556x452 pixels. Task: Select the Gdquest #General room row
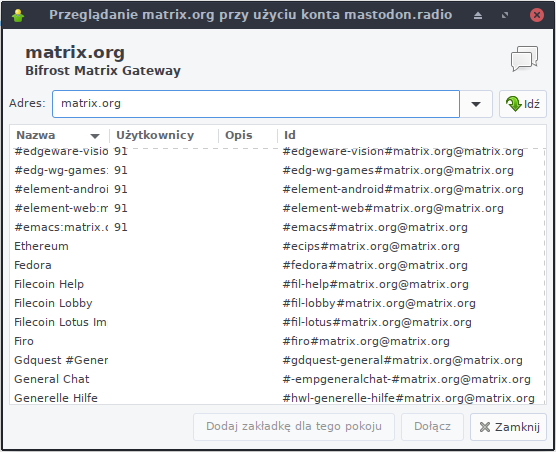tap(277, 360)
